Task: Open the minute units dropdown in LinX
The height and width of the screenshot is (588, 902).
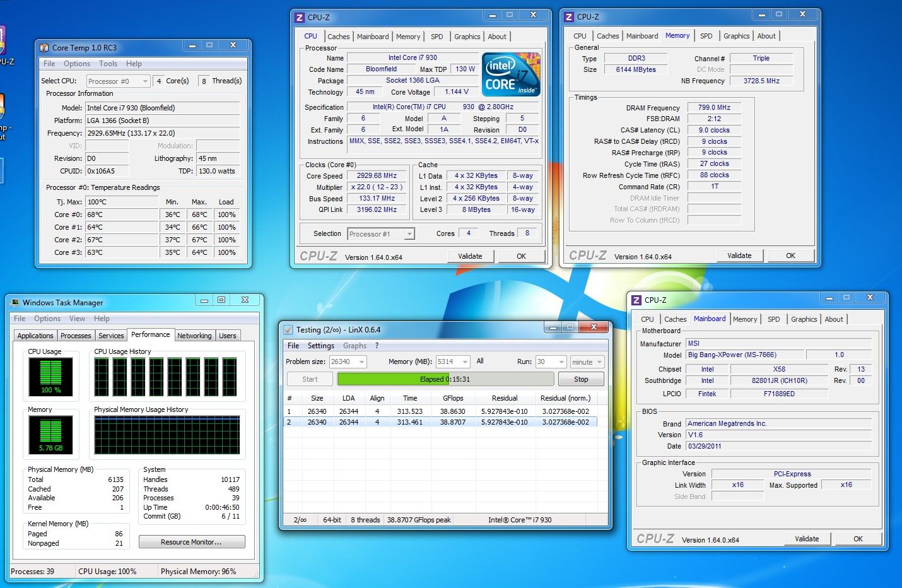Action: tap(599, 362)
